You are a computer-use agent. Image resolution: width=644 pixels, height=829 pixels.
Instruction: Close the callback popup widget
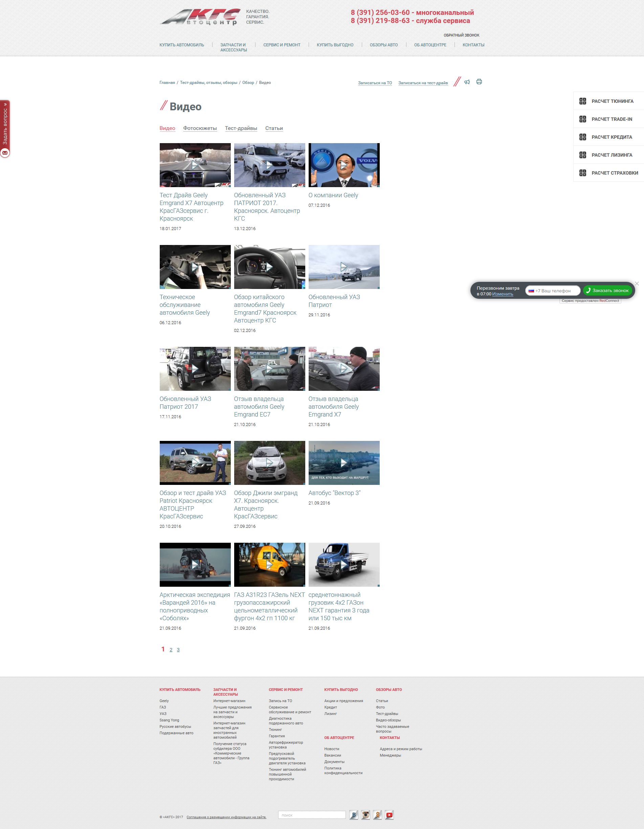click(x=637, y=284)
